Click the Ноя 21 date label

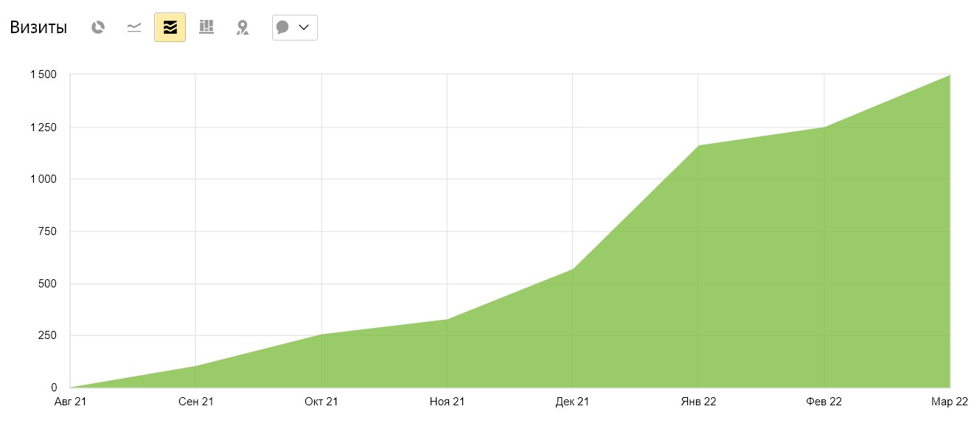(x=447, y=402)
